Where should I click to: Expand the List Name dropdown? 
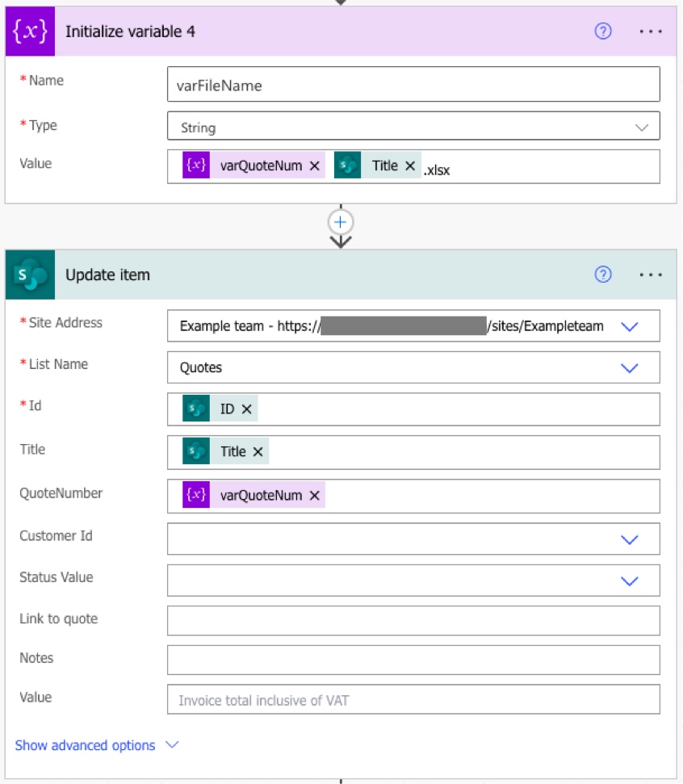coord(629,367)
